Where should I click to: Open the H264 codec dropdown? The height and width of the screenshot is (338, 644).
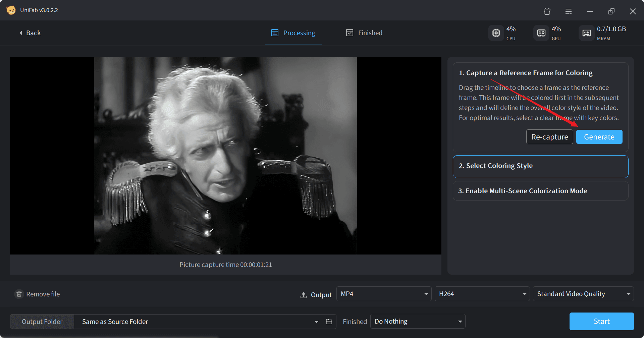pyautogui.click(x=482, y=294)
